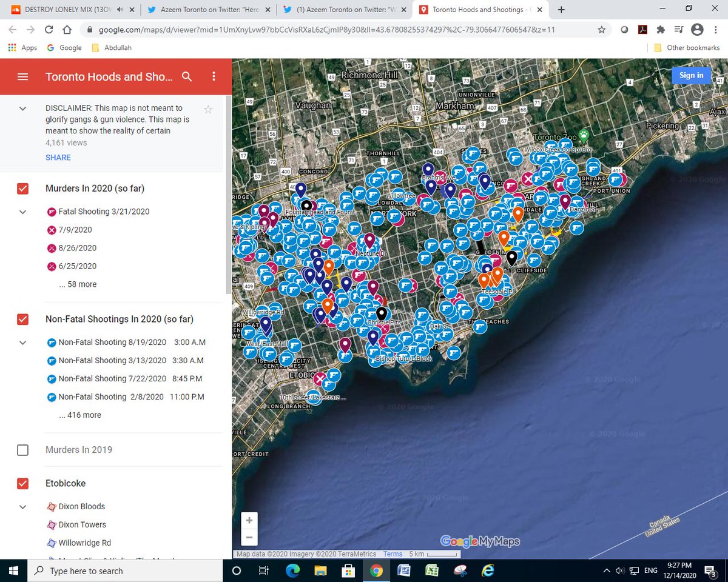The image size is (728, 582).
Task: Collapse the Etobicoke layer item list
Action: point(22,506)
